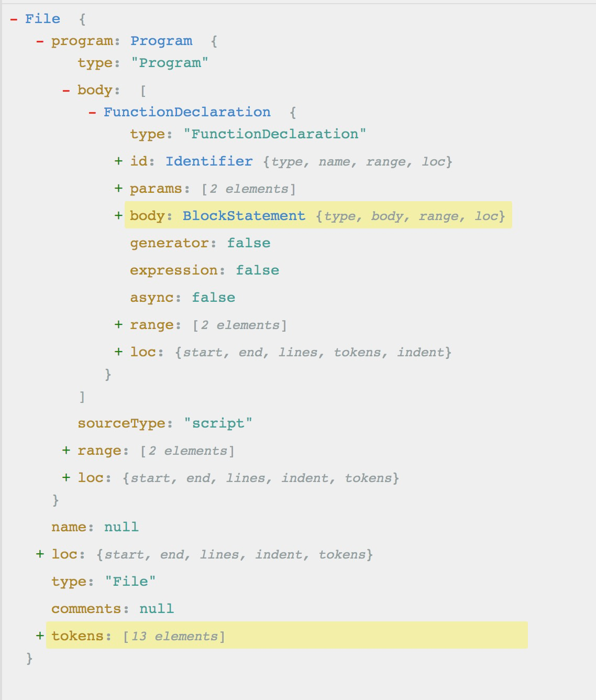Viewport: 596px width, 700px height.
Task: Click the Identifier type label
Action: (x=209, y=161)
